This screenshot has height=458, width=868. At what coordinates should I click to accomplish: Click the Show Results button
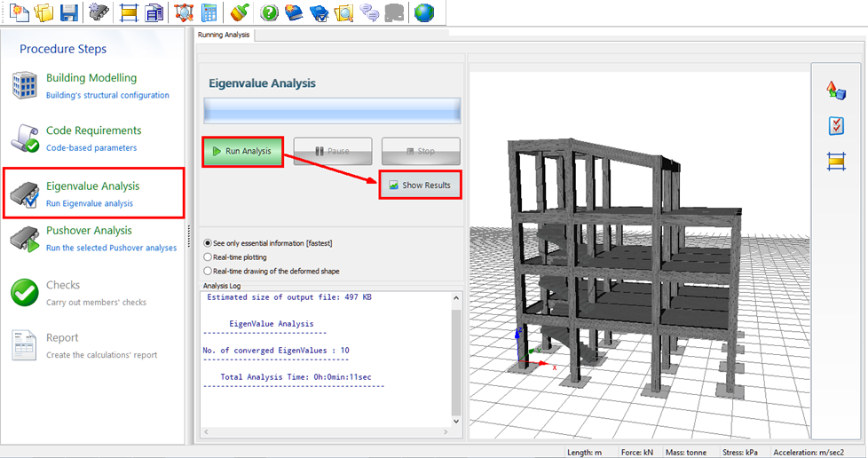[420, 185]
